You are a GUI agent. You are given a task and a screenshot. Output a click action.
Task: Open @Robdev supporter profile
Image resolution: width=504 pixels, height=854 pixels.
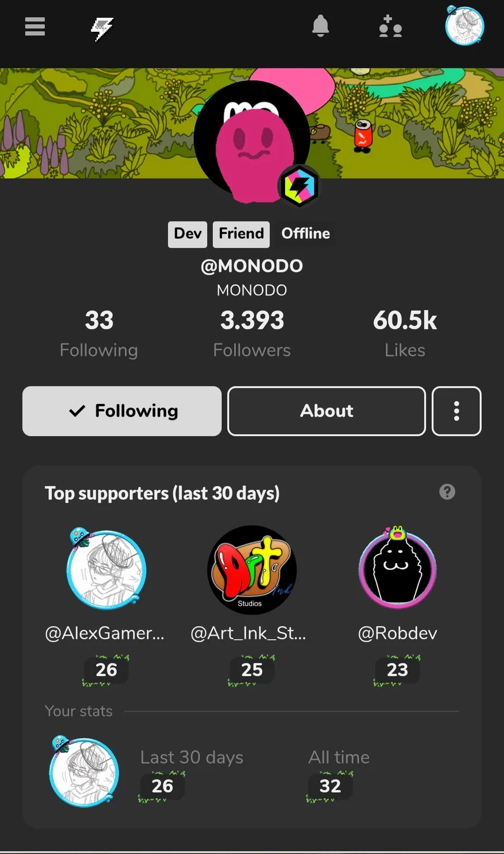coord(398,633)
